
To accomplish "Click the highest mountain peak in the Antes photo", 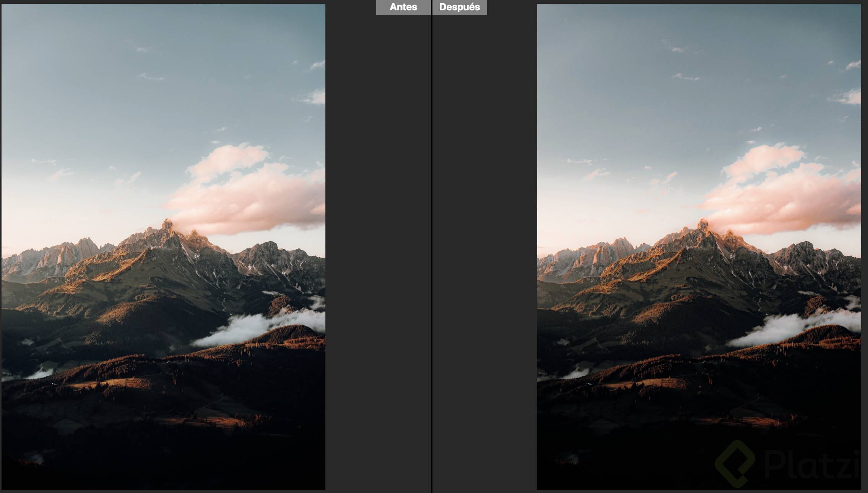I will tap(167, 223).
